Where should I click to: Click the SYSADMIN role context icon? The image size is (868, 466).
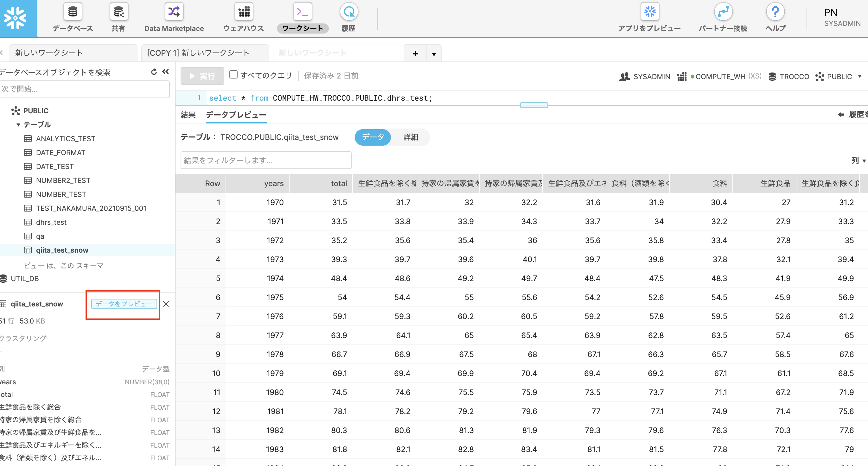pos(624,77)
